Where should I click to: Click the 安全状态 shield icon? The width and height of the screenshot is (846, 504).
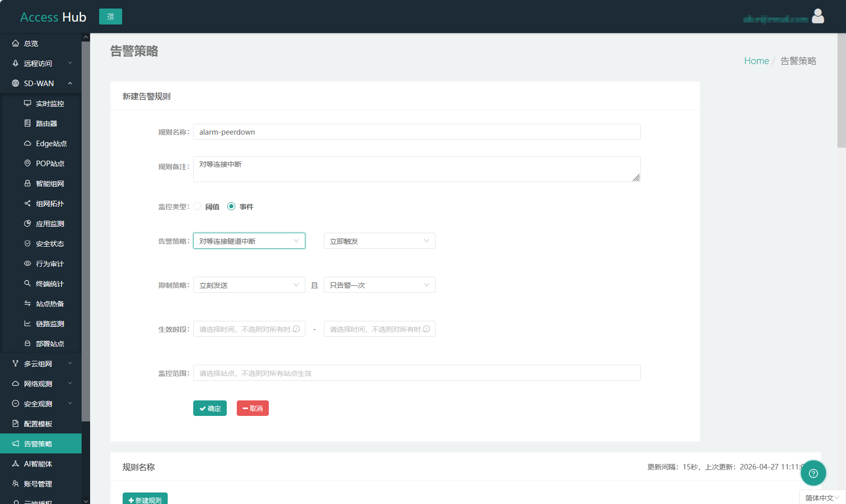28,243
